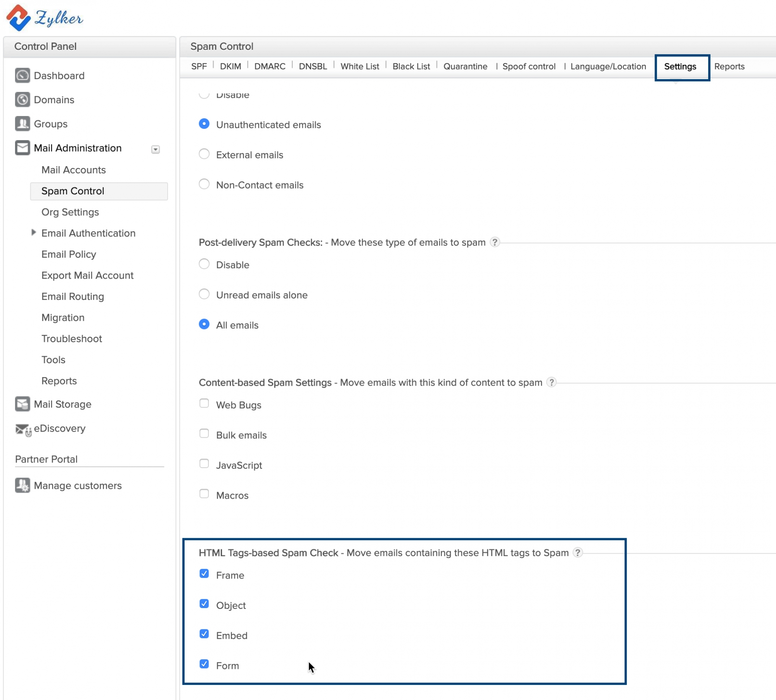The width and height of the screenshot is (776, 700).
Task: Open Reports from top navigation
Action: point(729,66)
